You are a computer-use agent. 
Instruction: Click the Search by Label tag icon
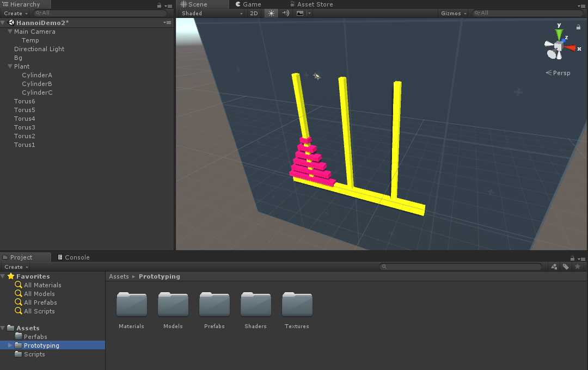(x=566, y=267)
